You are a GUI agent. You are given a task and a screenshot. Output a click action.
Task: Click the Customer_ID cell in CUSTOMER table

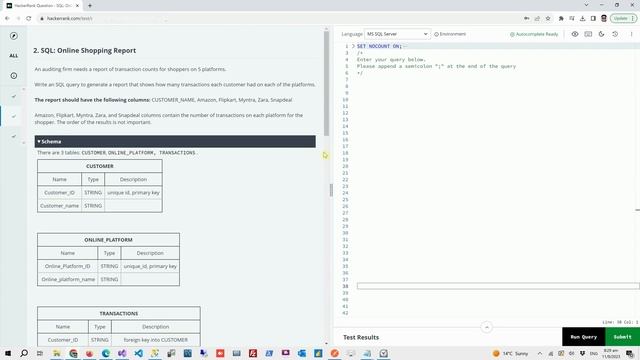tap(60, 192)
